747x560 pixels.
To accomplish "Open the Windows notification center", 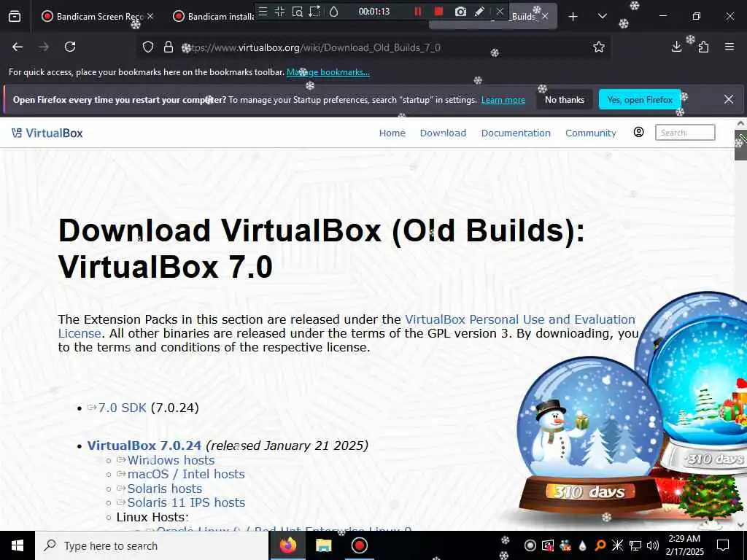I will pos(723,545).
